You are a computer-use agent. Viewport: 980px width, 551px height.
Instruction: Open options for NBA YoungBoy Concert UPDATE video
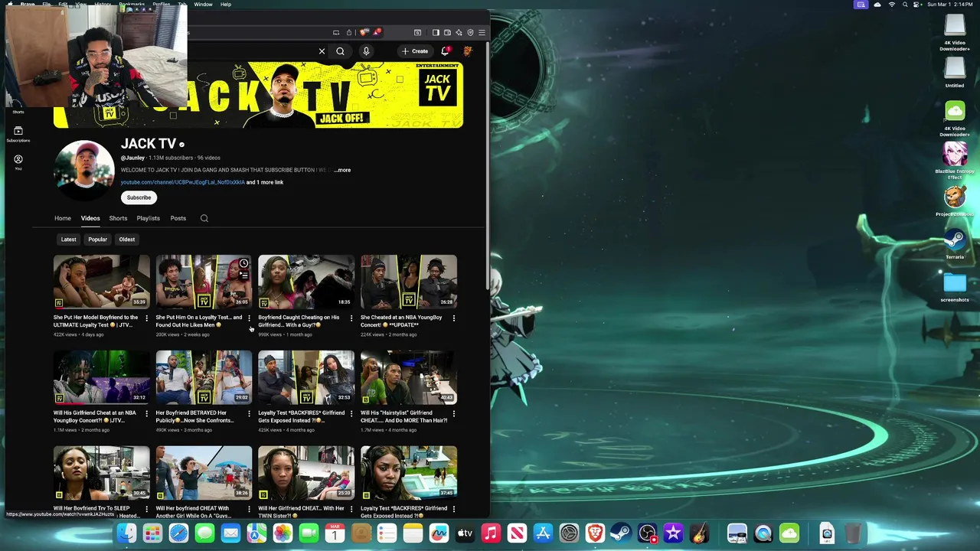pyautogui.click(x=454, y=318)
